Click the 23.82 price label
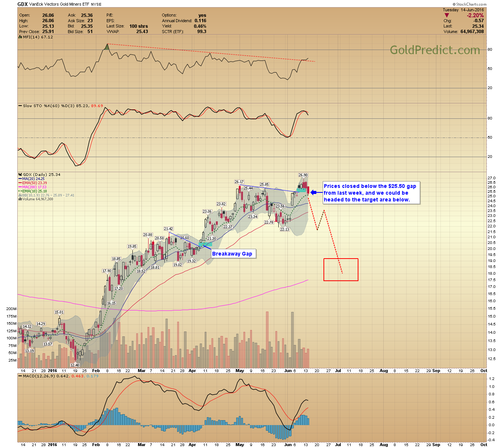The width and height of the screenshot is (504, 448). coord(221,204)
